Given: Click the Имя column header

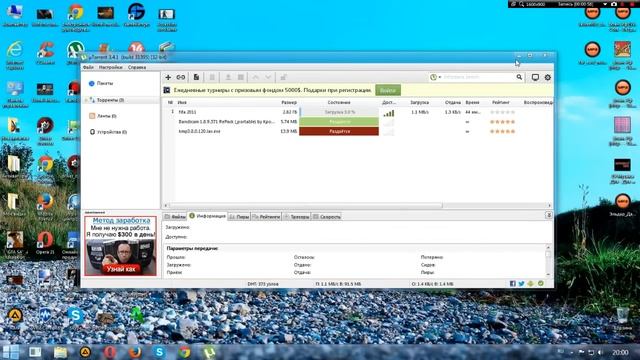Looking at the screenshot, I should pyautogui.click(x=182, y=102).
